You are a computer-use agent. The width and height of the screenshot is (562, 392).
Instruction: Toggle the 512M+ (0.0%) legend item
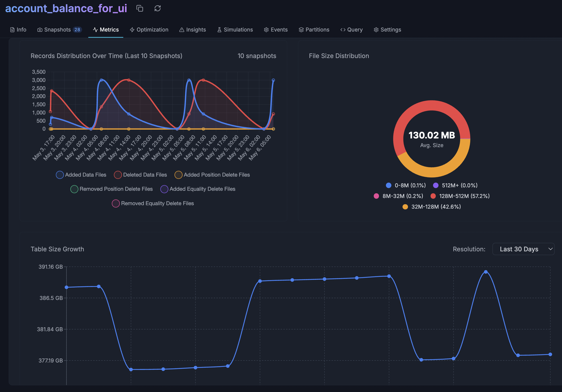pyautogui.click(x=455, y=185)
